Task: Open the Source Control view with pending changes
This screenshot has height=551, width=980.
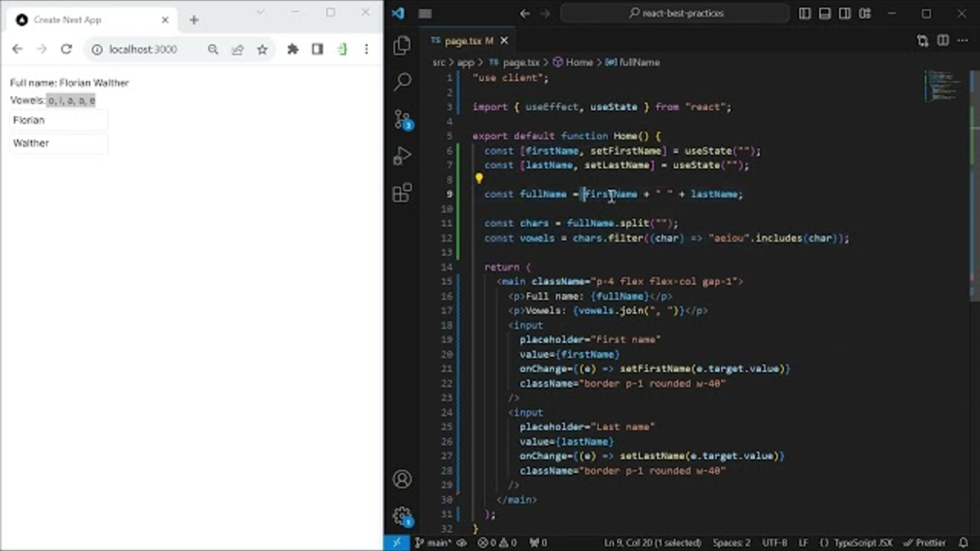Action: (402, 119)
